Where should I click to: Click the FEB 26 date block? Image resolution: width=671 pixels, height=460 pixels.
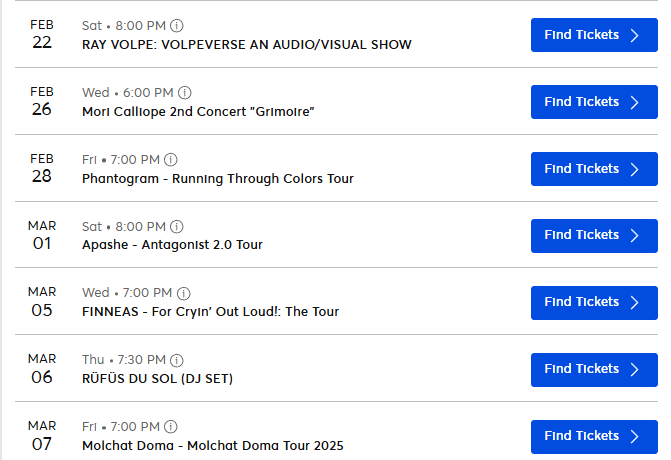click(x=42, y=101)
